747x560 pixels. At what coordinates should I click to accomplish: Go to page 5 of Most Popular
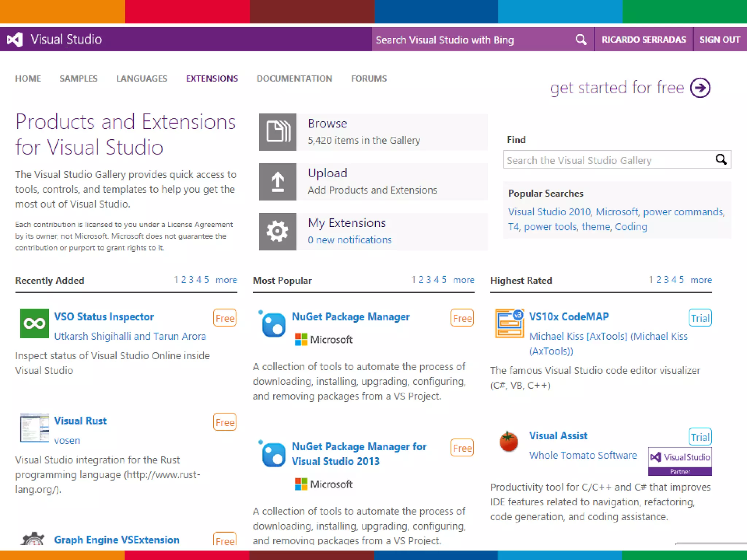click(x=444, y=280)
